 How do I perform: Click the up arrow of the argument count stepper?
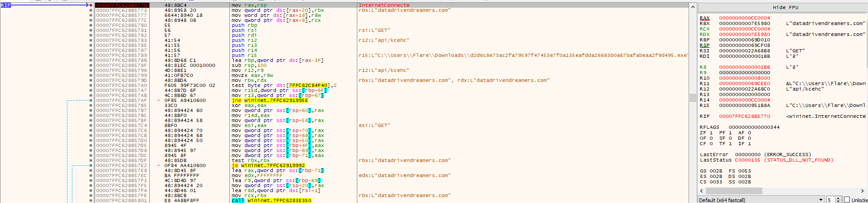point(838,198)
